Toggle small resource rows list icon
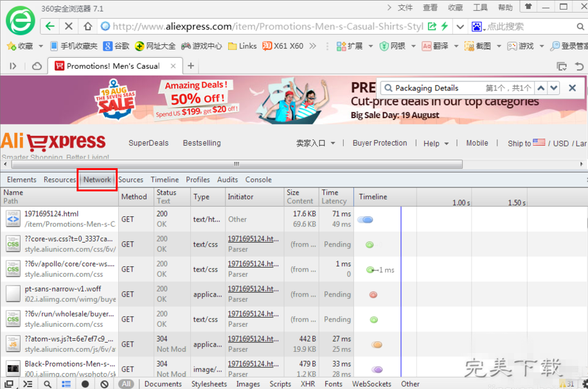This screenshot has height=389, width=588. click(66, 384)
